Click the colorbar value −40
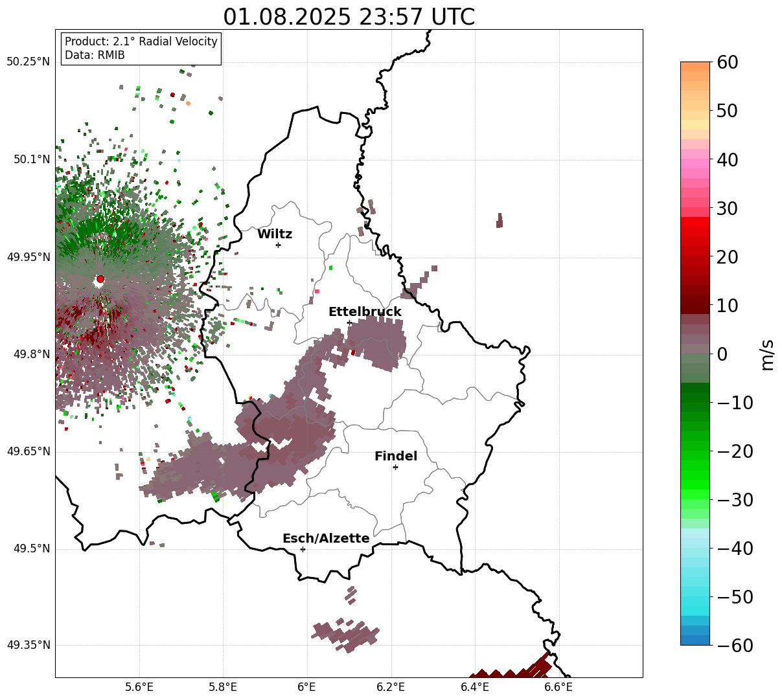782x700 pixels. 735,548
